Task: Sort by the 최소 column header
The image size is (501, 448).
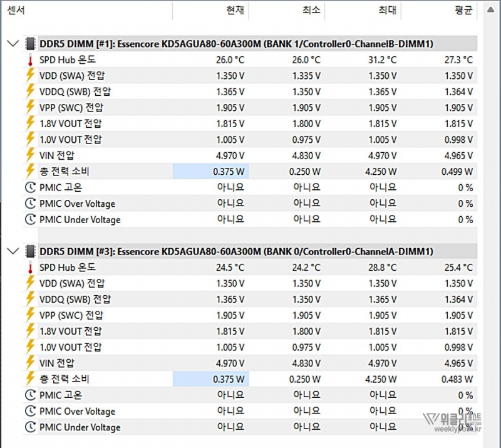Action: (287, 11)
